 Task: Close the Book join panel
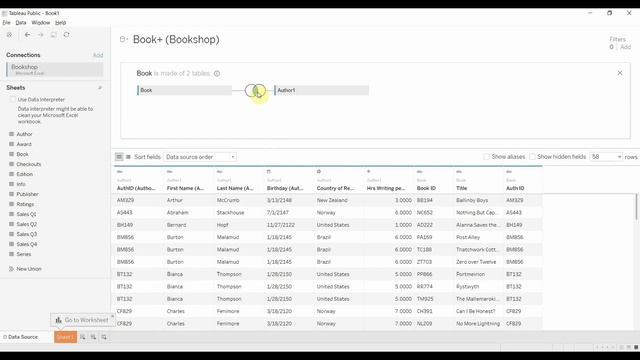620,73
